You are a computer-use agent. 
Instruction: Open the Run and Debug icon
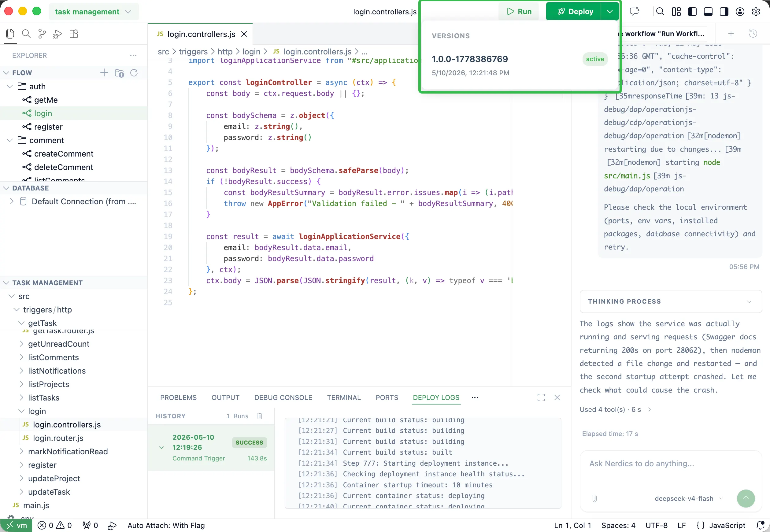(57, 34)
